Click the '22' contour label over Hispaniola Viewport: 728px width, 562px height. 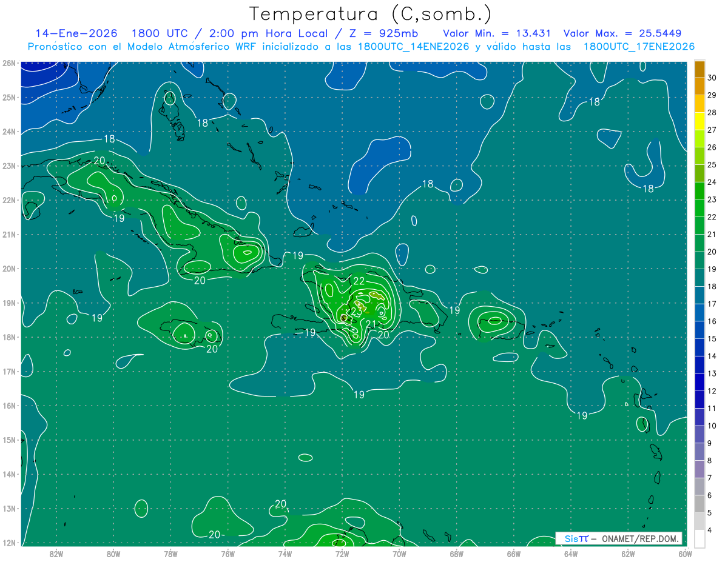[x=359, y=281]
